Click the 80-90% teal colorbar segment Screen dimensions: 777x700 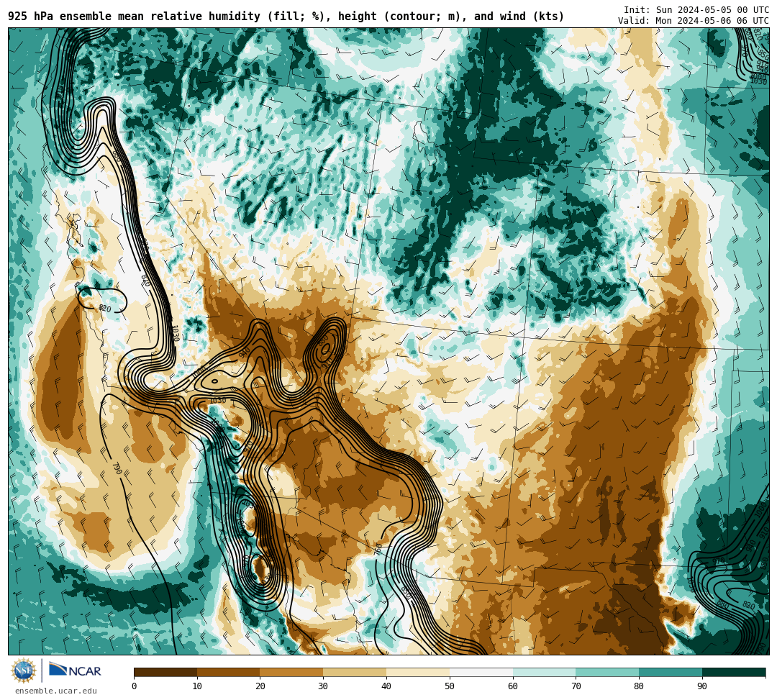[671, 672]
